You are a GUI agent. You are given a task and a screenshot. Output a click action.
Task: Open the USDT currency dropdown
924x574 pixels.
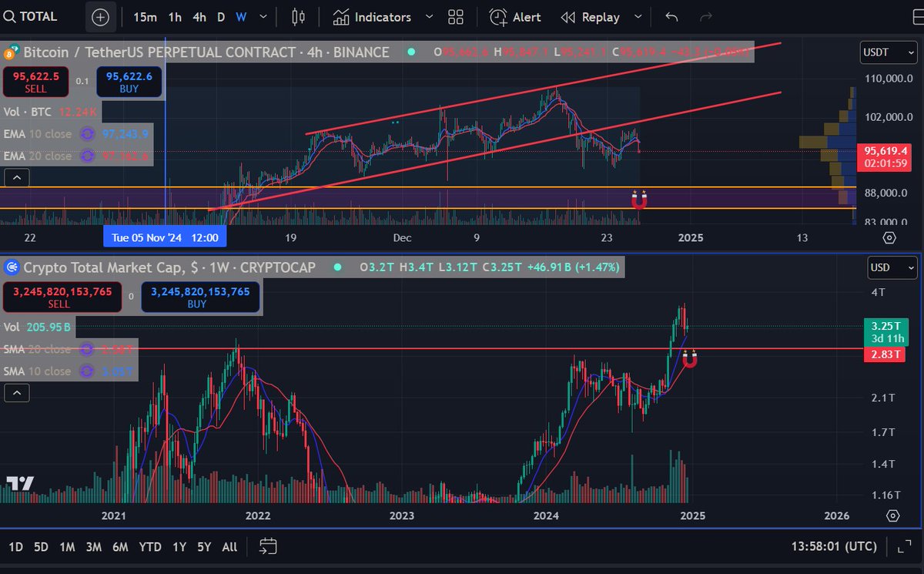click(x=889, y=52)
